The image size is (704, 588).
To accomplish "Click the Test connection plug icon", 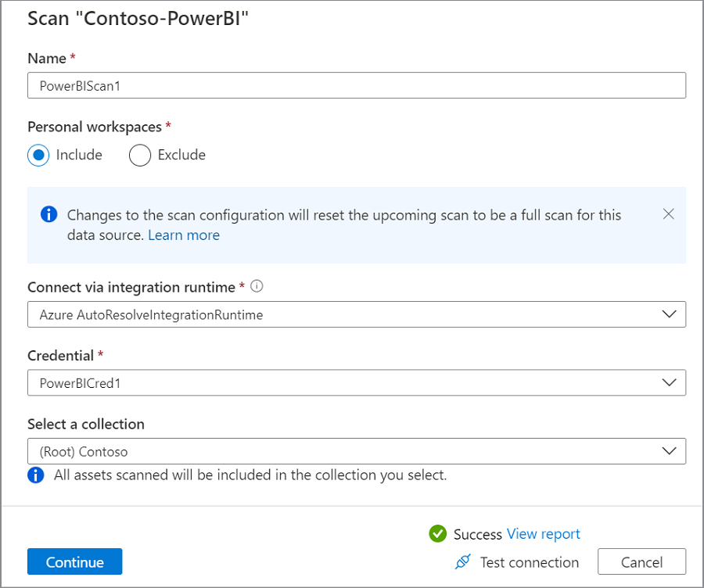I will coord(463,562).
